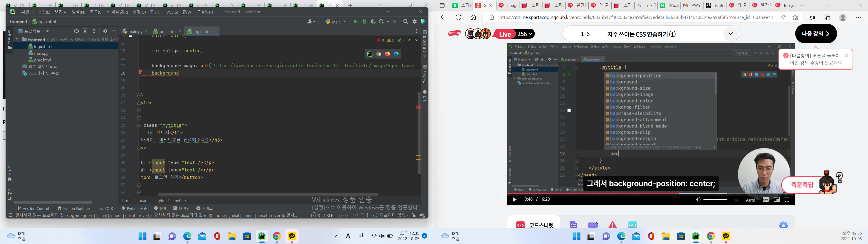
Task: Add this page to Edge favorites
Action: click(x=796, y=17)
